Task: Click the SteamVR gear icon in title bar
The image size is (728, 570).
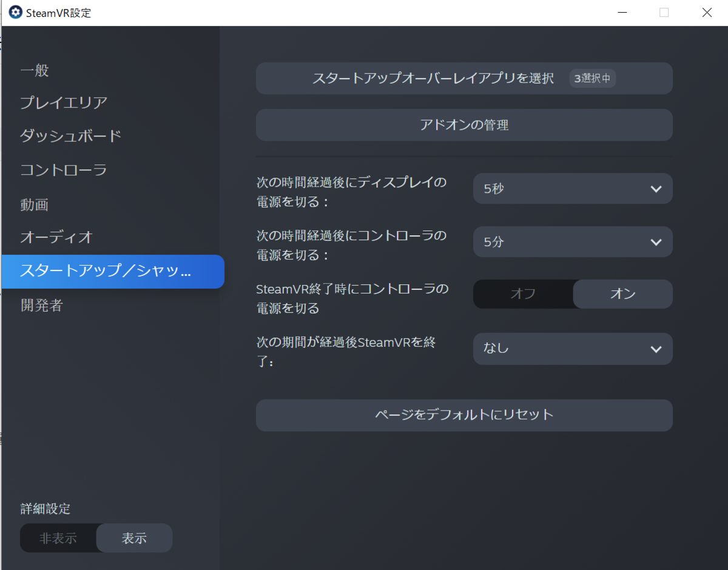Action: click(x=15, y=12)
